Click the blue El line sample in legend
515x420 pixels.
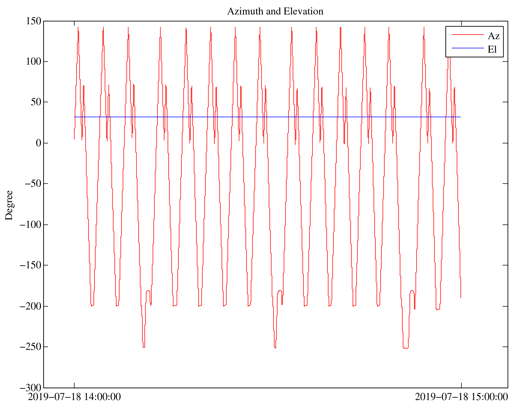[x=467, y=48]
